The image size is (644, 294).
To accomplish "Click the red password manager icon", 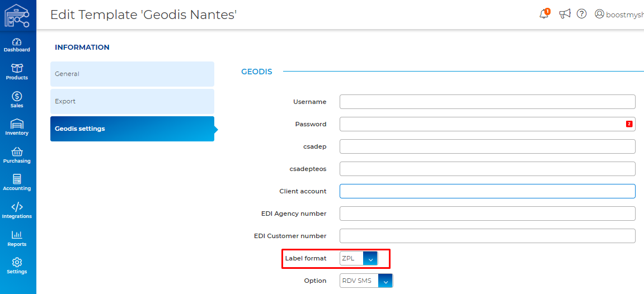I will pyautogui.click(x=629, y=124).
